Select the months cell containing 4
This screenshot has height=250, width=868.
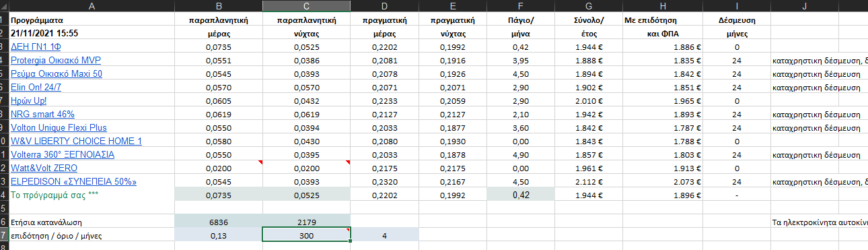pos(384,235)
